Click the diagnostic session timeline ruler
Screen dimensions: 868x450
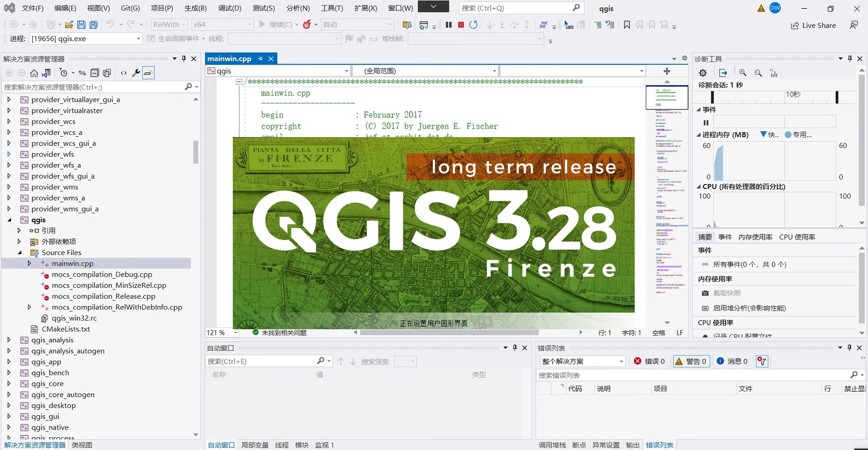pyautogui.click(x=775, y=97)
